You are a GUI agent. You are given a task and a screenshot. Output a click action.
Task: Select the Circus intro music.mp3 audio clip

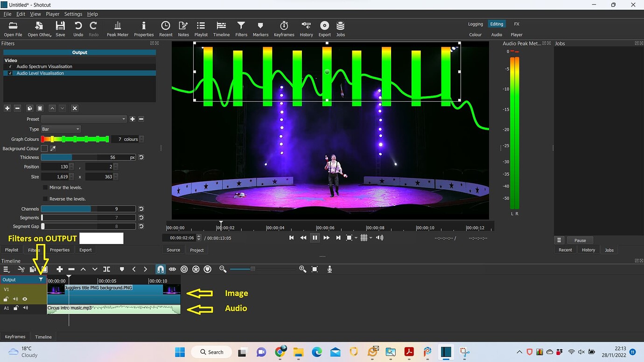point(114,309)
